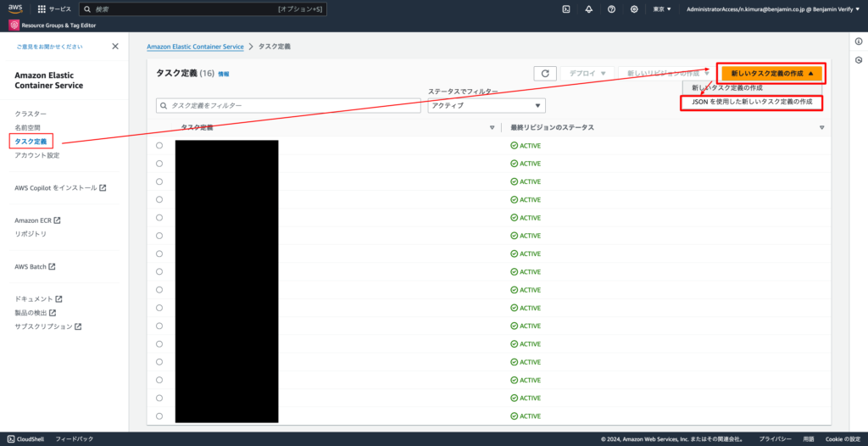Click the external link icon next to AWS Copilot
Screen dimensions: 868x446
pyautogui.click(x=103, y=188)
